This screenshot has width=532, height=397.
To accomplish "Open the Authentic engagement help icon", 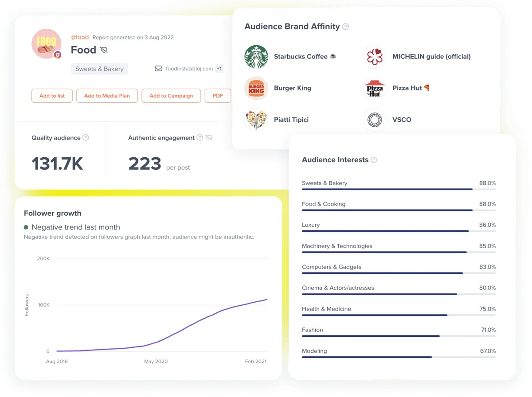I will click(x=199, y=137).
